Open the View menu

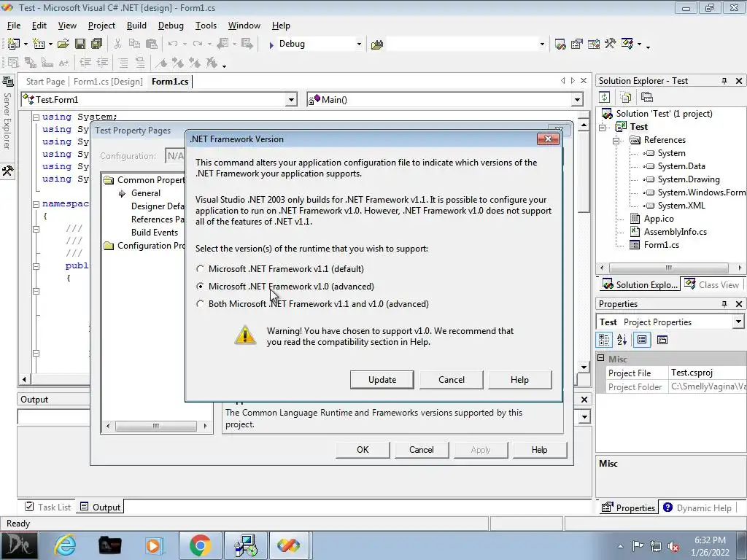click(67, 26)
